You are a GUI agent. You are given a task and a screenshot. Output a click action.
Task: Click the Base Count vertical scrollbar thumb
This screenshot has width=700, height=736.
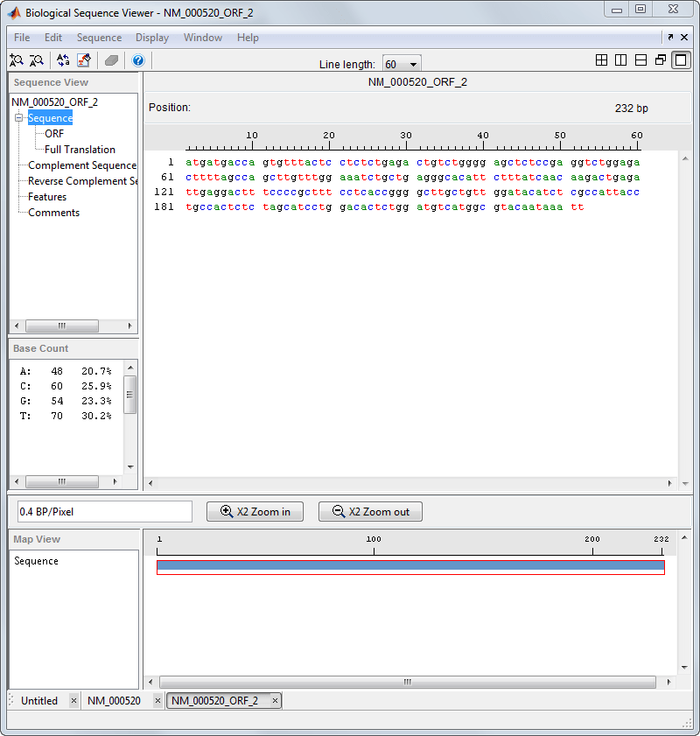(x=130, y=395)
